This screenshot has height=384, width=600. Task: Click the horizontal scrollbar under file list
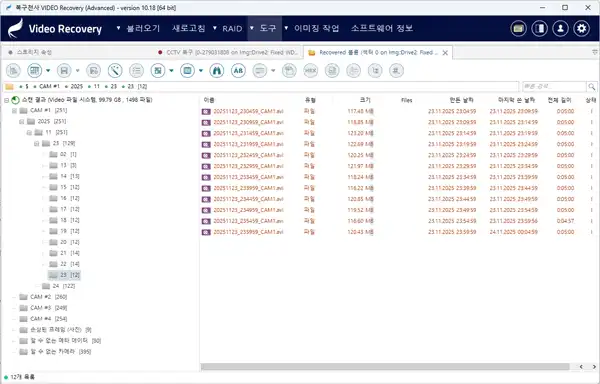tap(385, 367)
